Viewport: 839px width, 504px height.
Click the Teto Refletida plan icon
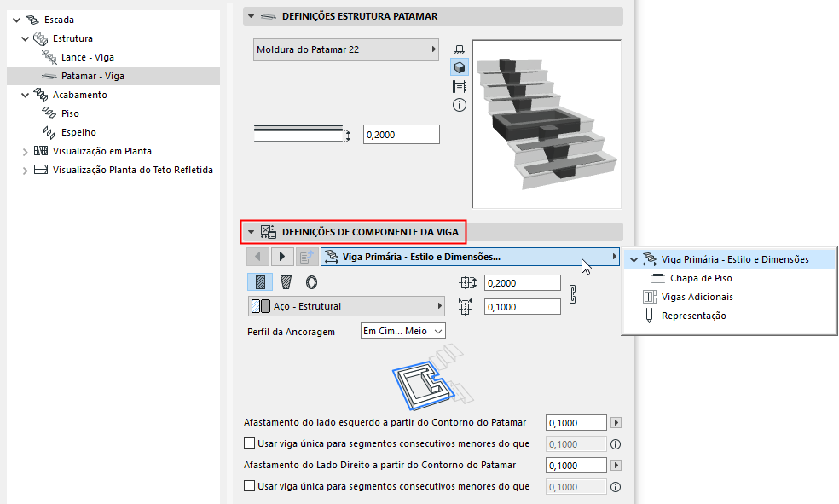41,170
